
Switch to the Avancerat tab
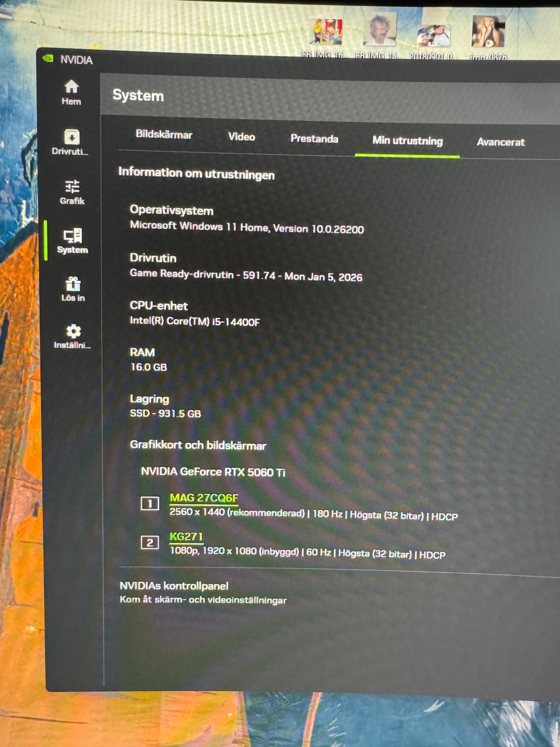[x=501, y=142]
